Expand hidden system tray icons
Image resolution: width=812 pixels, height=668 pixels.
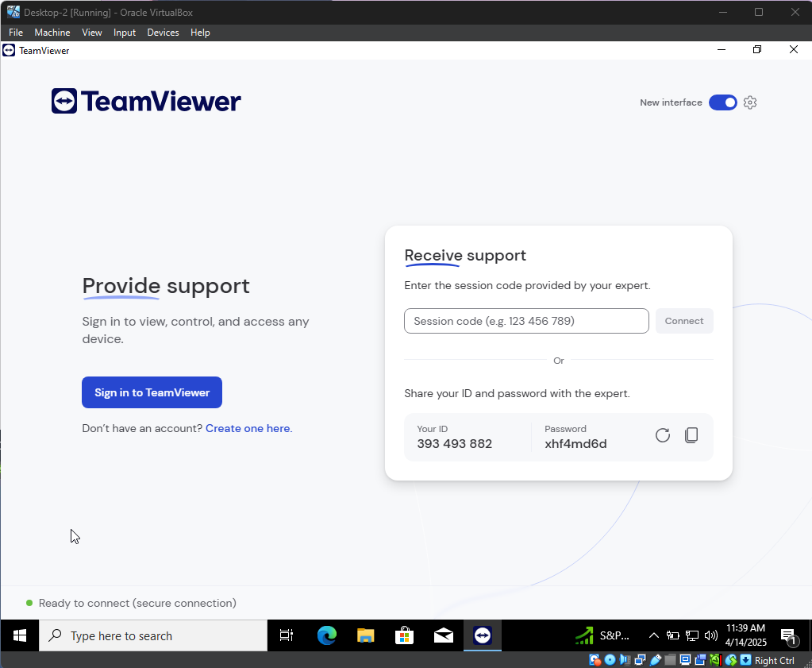(653, 635)
